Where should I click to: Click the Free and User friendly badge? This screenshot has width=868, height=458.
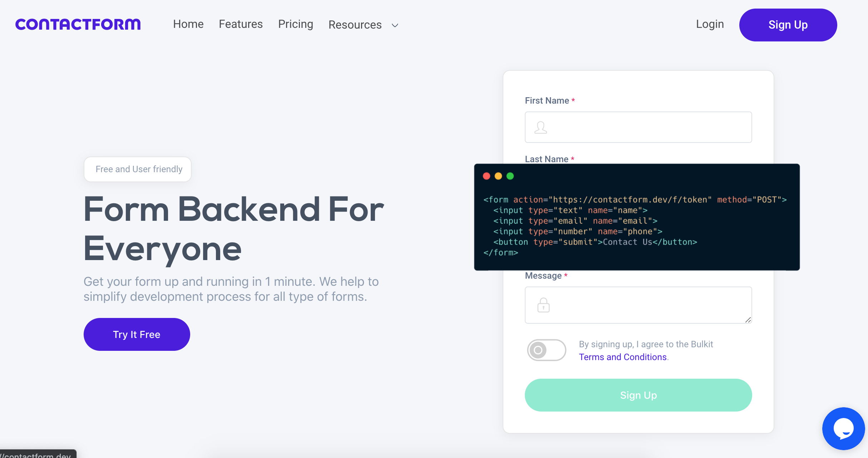click(x=138, y=169)
